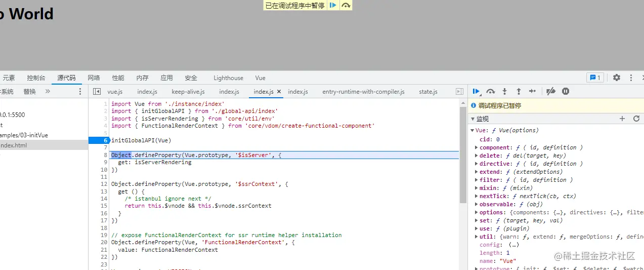
Task: Expand the observable property
Action: coord(477,204)
